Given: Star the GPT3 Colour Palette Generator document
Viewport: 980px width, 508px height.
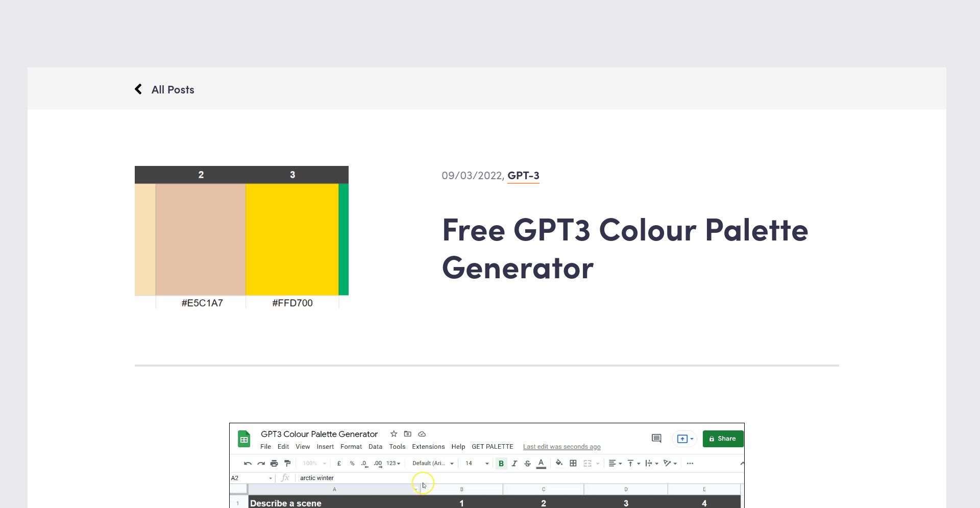Looking at the screenshot, I should (394, 434).
